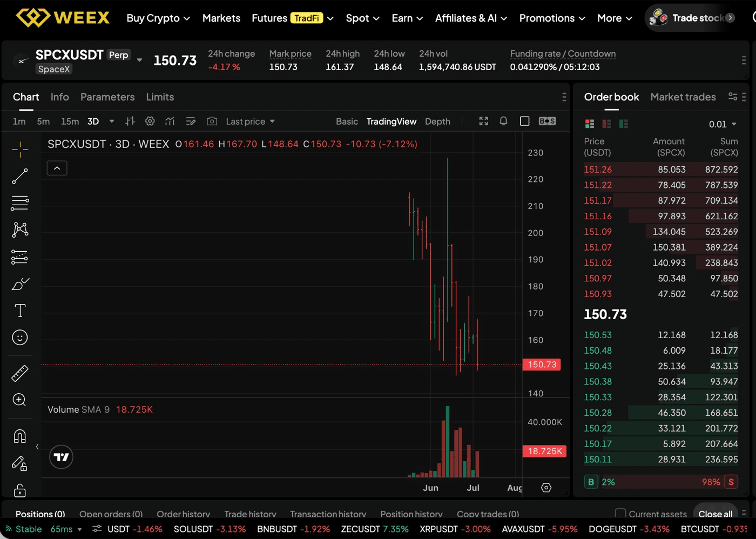The width and height of the screenshot is (756, 539).
Task: Expand the Earn menu
Action: pyautogui.click(x=407, y=18)
